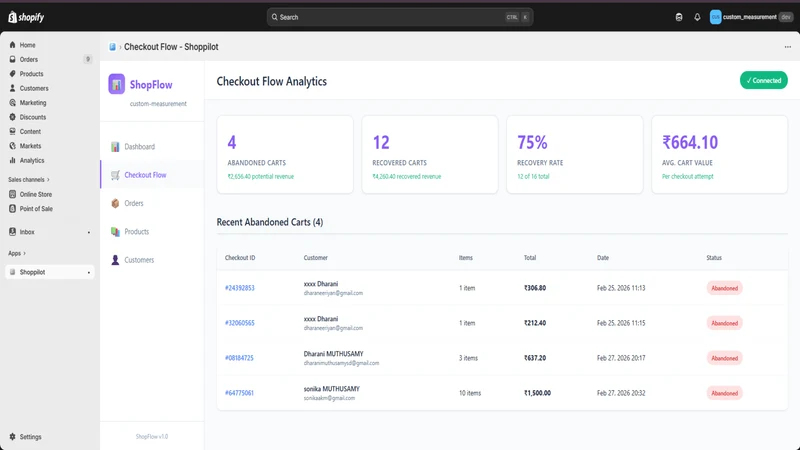Click the ShopFlow Orders box icon
Screen dimensions: 800x450
click(115, 203)
